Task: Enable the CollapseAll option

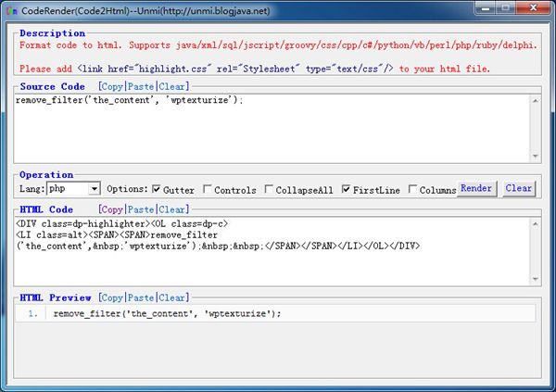Action: [x=269, y=190]
